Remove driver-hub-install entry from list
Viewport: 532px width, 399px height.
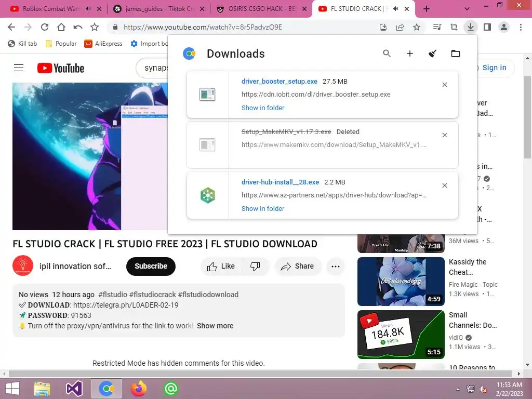click(x=445, y=185)
